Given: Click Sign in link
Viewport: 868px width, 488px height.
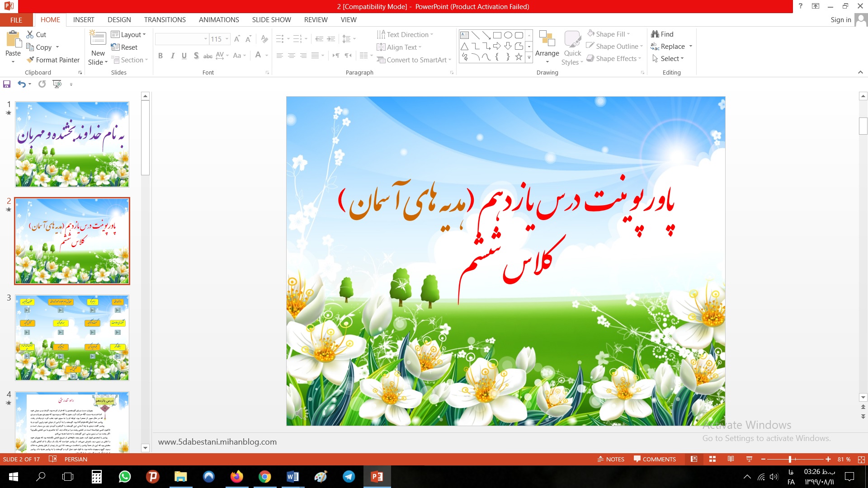Looking at the screenshot, I should coord(840,20).
